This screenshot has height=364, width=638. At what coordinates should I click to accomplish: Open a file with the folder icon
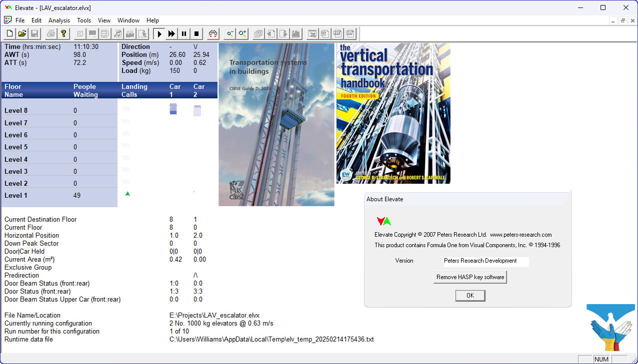22,33
